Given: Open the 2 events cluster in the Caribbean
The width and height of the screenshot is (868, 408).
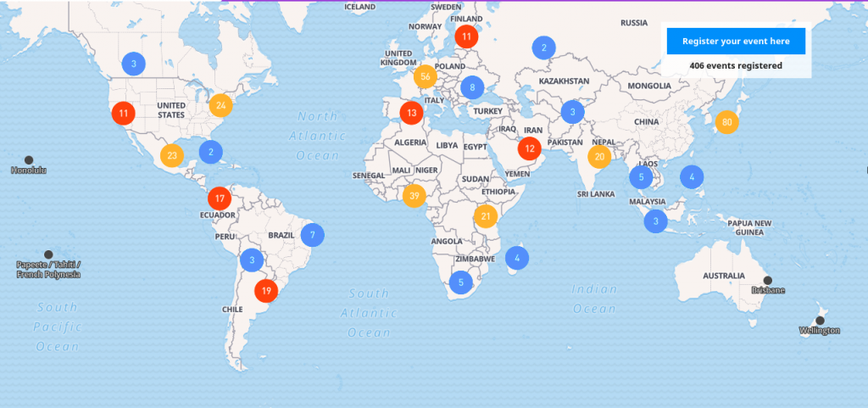Looking at the screenshot, I should coord(211,152).
